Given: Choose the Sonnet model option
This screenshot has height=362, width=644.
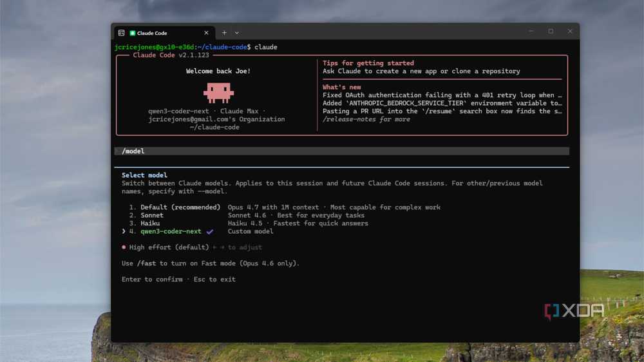Looking at the screenshot, I should 152,215.
